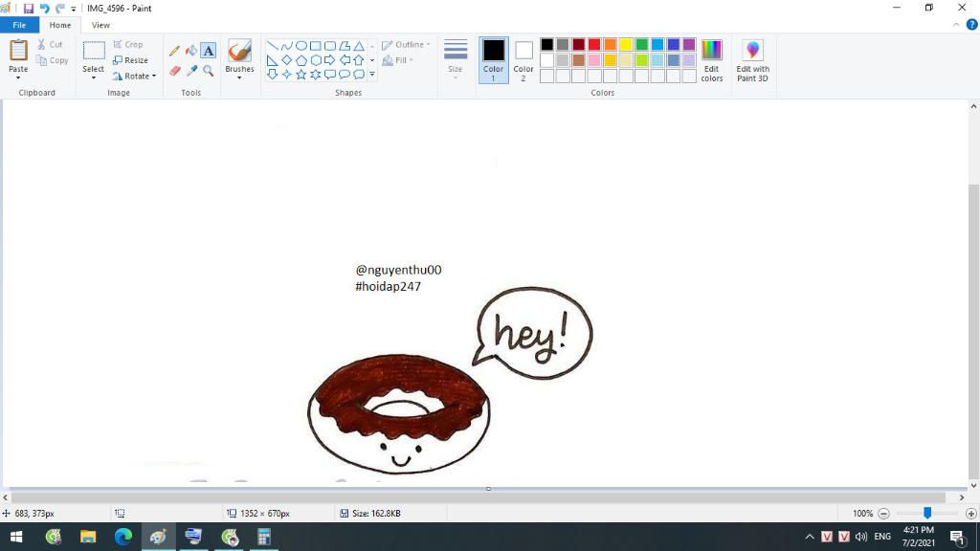Screen dimensions: 980x551
Task: Open the line Size dropdown
Action: pos(455,60)
